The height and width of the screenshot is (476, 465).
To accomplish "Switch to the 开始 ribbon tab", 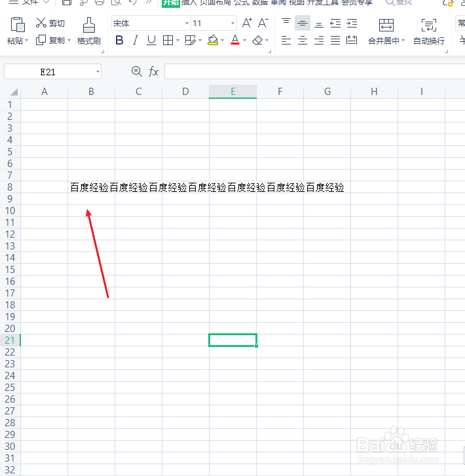I will pos(171,3).
